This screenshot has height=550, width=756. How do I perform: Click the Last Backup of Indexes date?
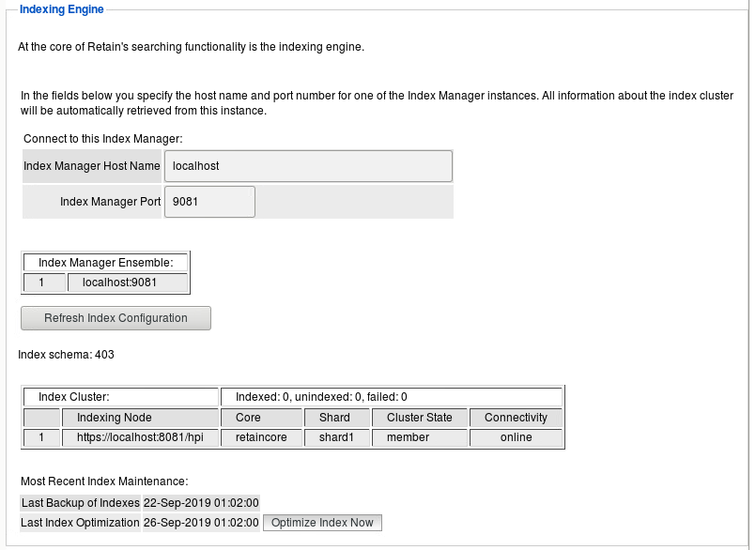click(200, 503)
